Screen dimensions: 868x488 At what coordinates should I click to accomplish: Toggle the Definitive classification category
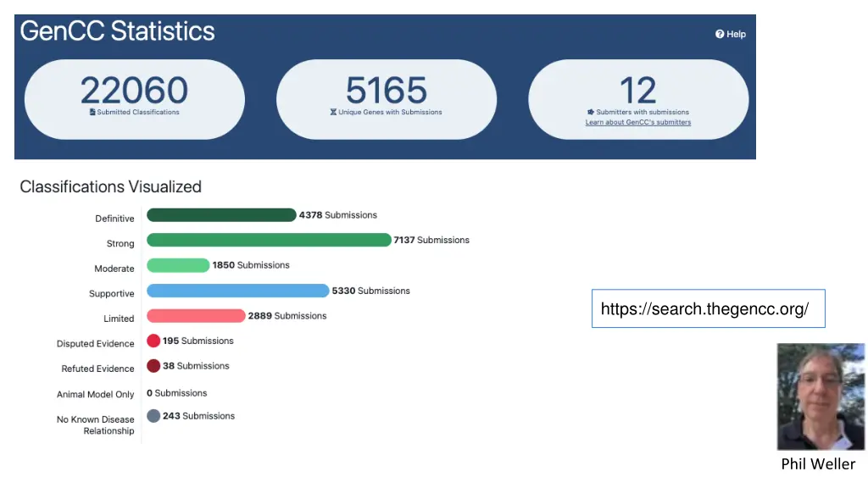[x=114, y=218]
